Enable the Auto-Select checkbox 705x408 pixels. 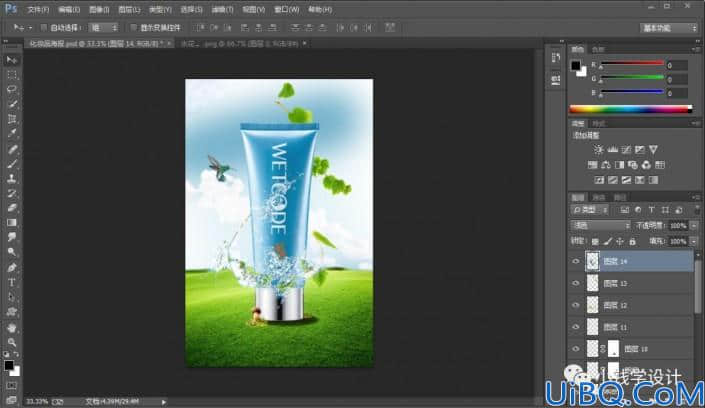coord(44,27)
